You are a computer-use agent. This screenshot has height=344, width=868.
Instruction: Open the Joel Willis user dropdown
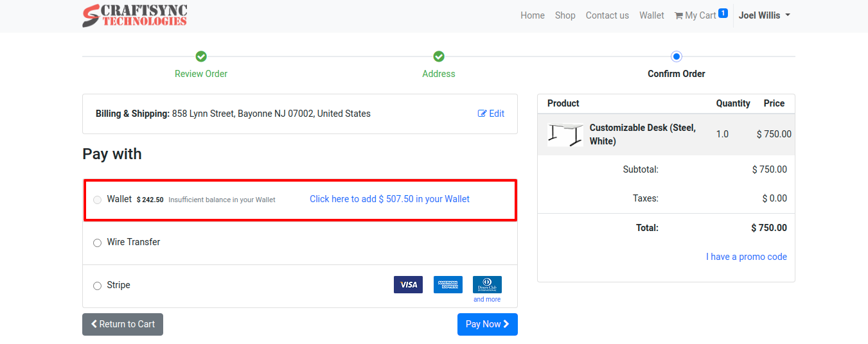point(764,15)
